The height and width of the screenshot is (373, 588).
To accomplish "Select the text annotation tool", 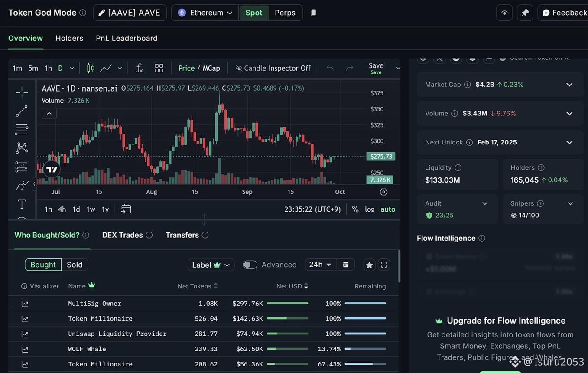I will coord(22,204).
